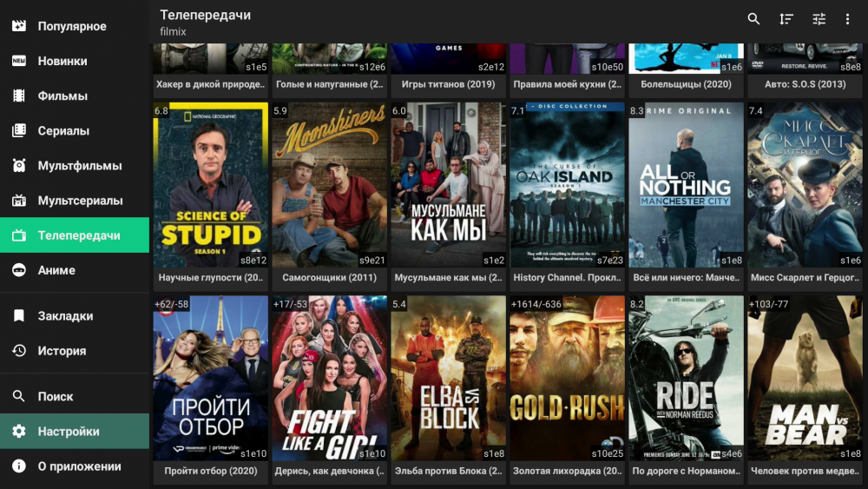Click the Популярное sidebar icon
Image resolution: width=868 pixels, height=489 pixels.
click(19, 26)
